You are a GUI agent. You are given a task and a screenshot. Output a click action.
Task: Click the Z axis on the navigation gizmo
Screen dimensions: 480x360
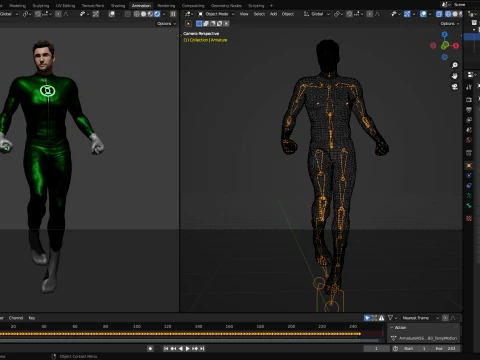(x=445, y=35)
